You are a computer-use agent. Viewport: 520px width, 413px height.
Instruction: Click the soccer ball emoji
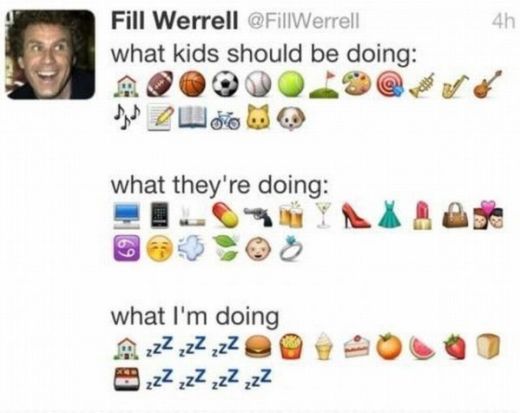[225, 84]
